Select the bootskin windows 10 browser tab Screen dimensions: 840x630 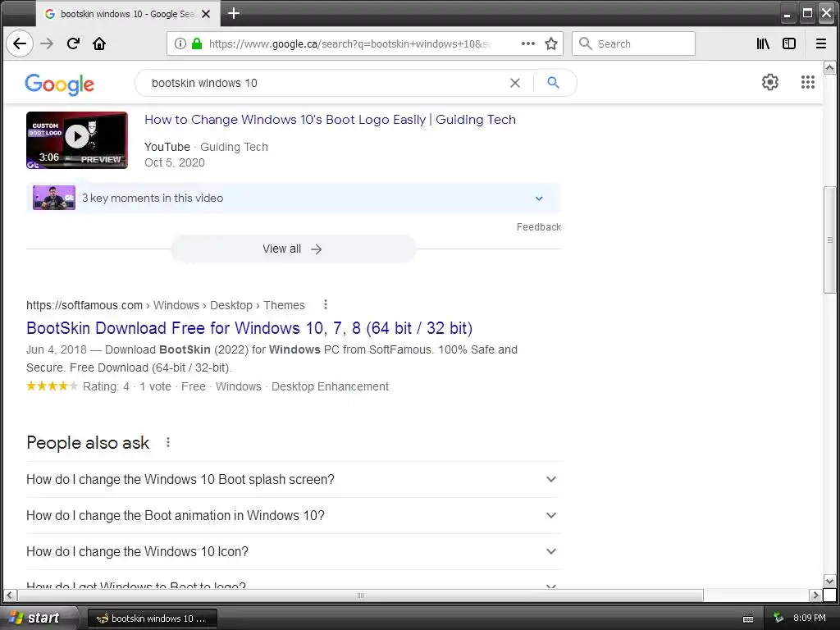coord(128,14)
